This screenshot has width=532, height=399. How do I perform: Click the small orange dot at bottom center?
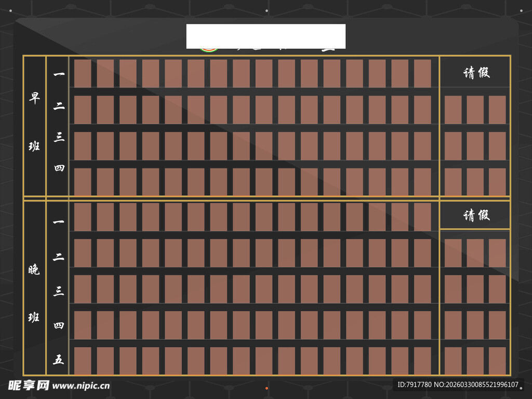pyautogui.click(x=267, y=388)
